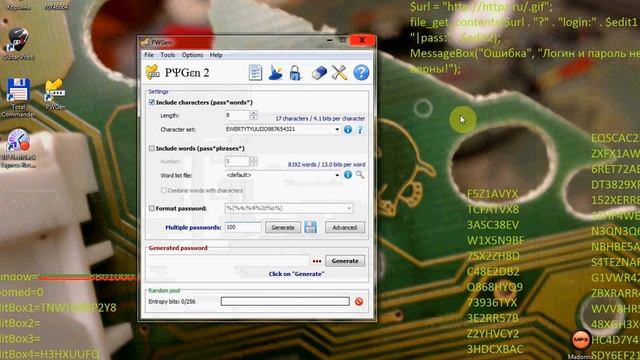Click the info icon next to Word list file
This screenshot has height=360, width=640.
pos(348,175)
